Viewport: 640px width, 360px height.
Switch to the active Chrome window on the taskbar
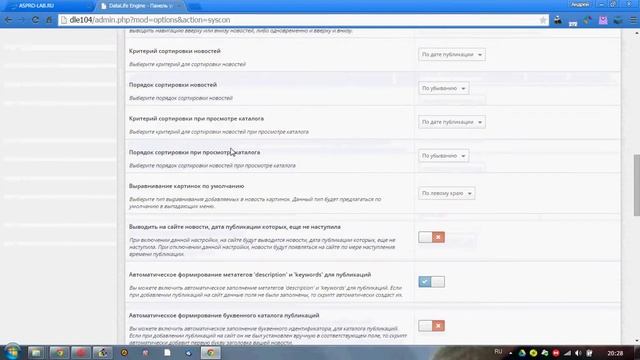(211, 353)
